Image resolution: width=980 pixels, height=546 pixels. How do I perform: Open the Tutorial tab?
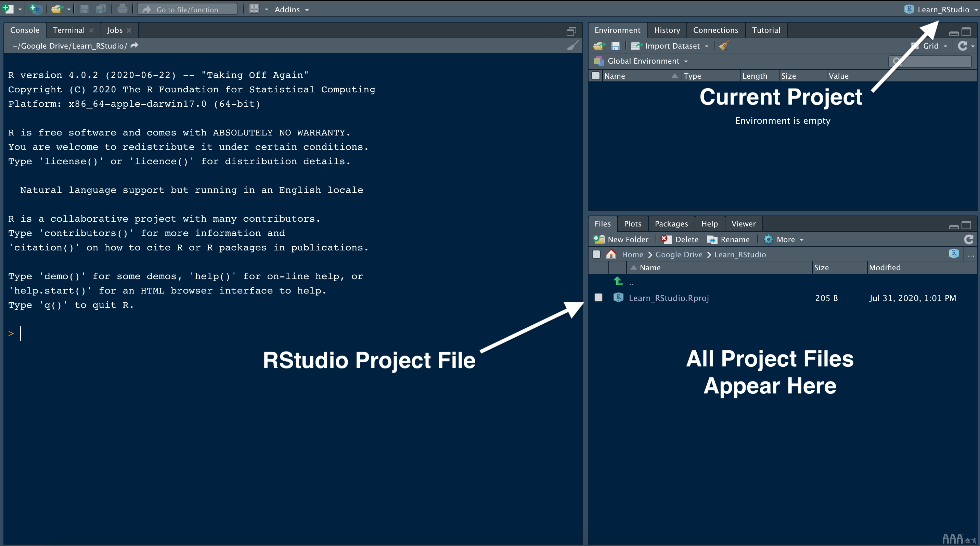coord(766,29)
